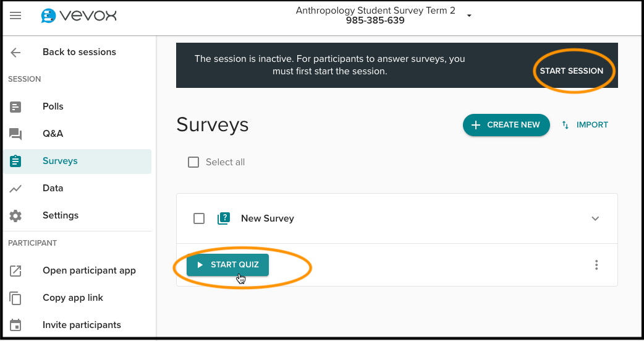Tick the Select all checkbox
This screenshot has height=341, width=644.
(193, 162)
